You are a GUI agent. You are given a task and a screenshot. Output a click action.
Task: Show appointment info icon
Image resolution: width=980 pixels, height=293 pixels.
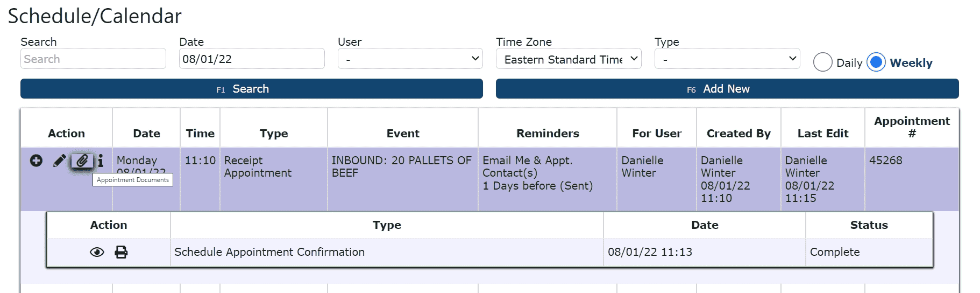point(101,161)
